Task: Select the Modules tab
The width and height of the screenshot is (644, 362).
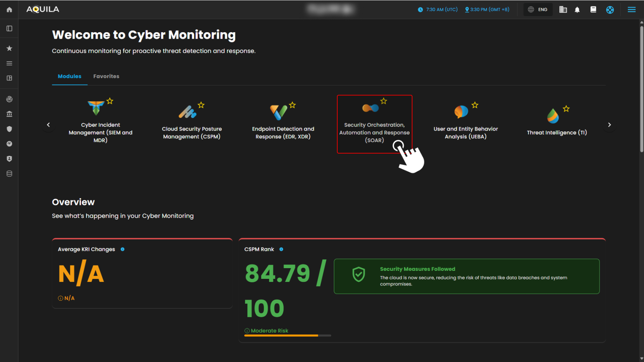Action: click(69, 76)
